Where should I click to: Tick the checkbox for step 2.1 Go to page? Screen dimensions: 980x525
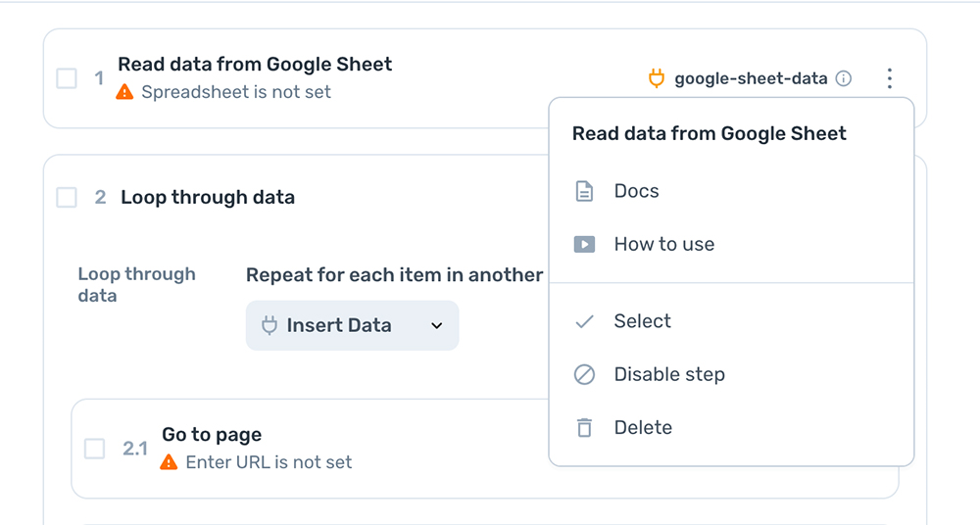pos(94,449)
